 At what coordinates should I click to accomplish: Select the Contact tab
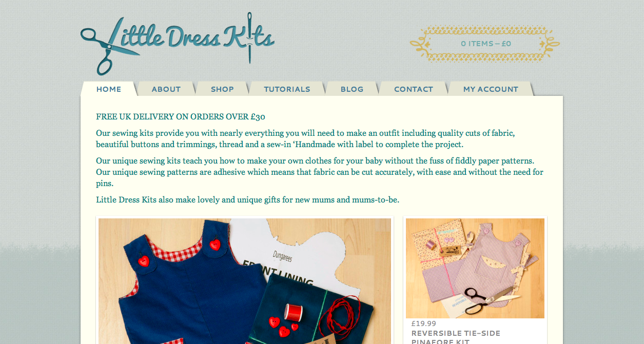click(414, 89)
